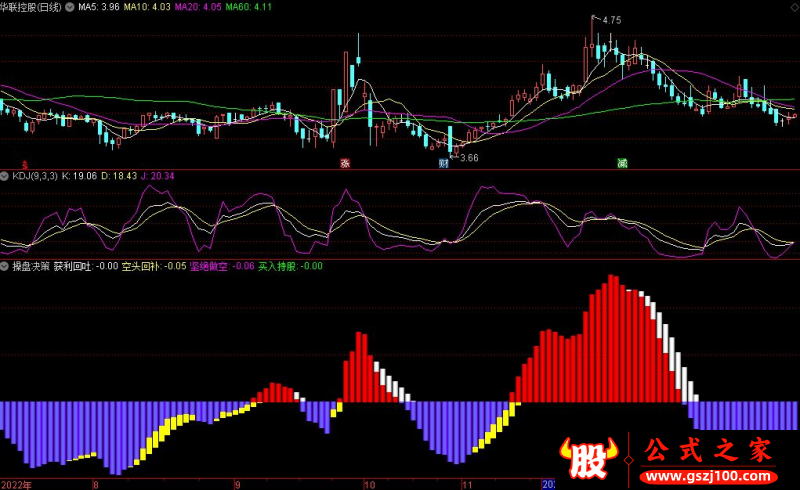The height and width of the screenshot is (490, 800).
Task: Click the green 减 event marker
Action: [x=622, y=163]
